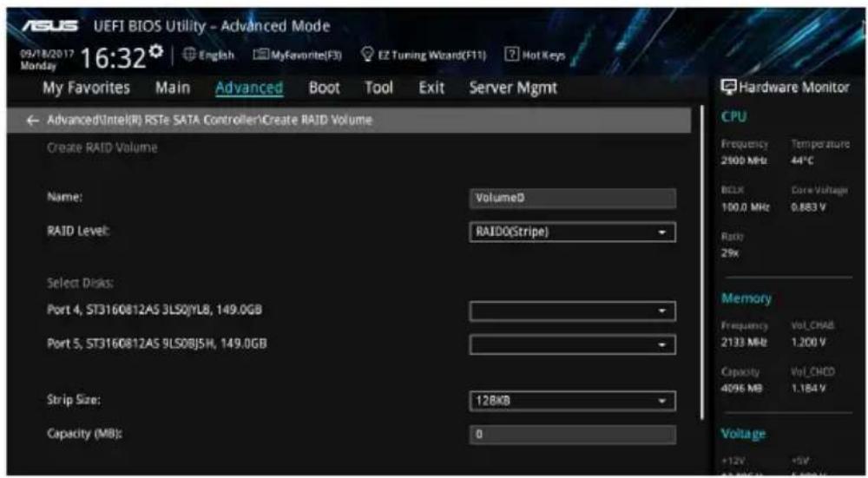Open Port 4 disk selection dropdown
This screenshot has height=478, width=868.
[572, 311]
